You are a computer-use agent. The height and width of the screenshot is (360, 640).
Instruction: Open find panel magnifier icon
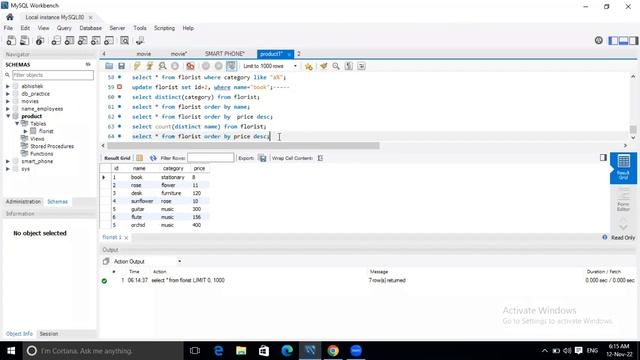pyautogui.click(x=336, y=66)
